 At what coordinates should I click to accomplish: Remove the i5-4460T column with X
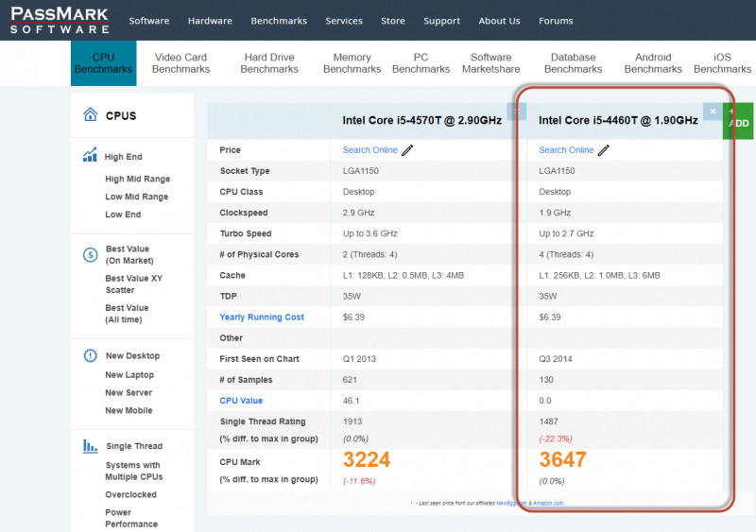[713, 112]
